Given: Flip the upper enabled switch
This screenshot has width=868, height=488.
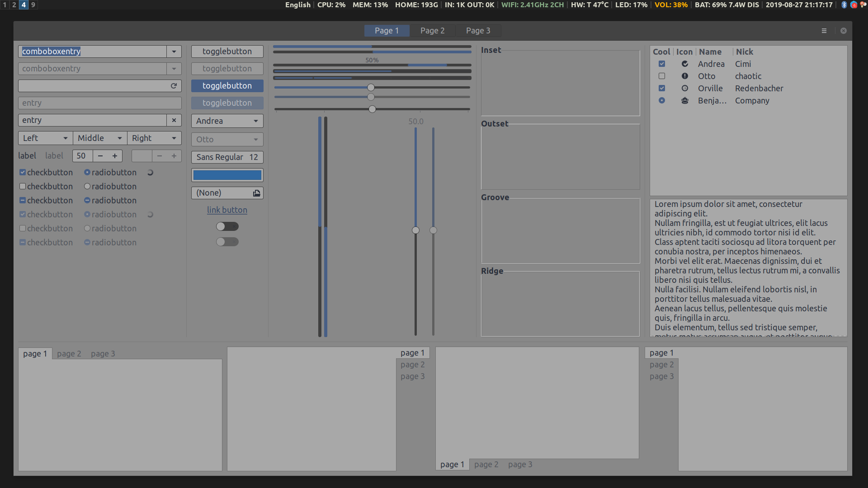Looking at the screenshot, I should coord(227,226).
